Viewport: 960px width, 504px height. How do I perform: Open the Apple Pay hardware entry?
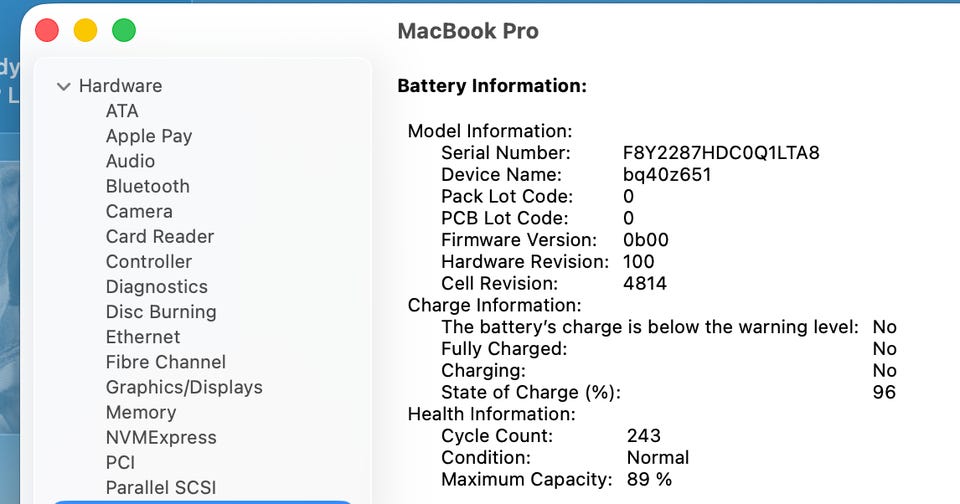(149, 136)
